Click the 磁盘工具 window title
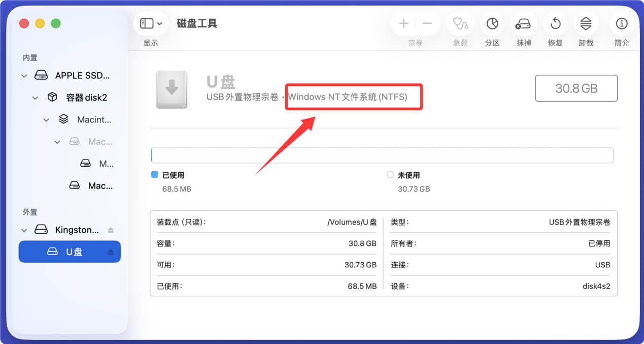 pos(197,23)
